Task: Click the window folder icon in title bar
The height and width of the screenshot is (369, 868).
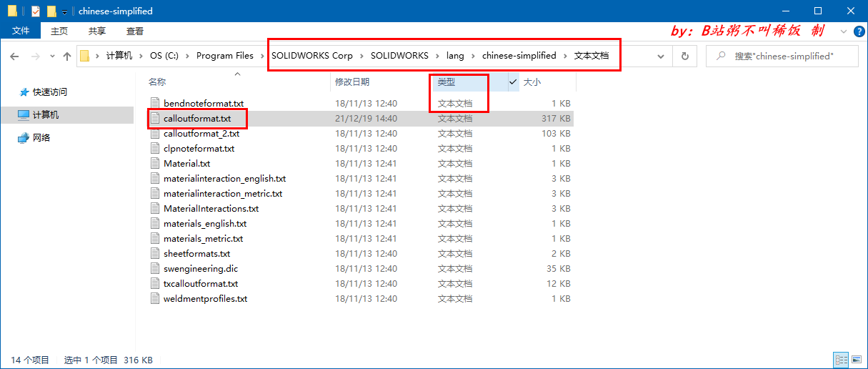Action: point(12,11)
